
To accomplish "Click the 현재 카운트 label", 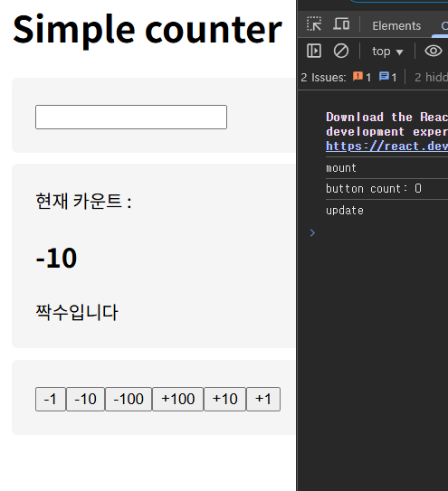I will (x=83, y=201).
